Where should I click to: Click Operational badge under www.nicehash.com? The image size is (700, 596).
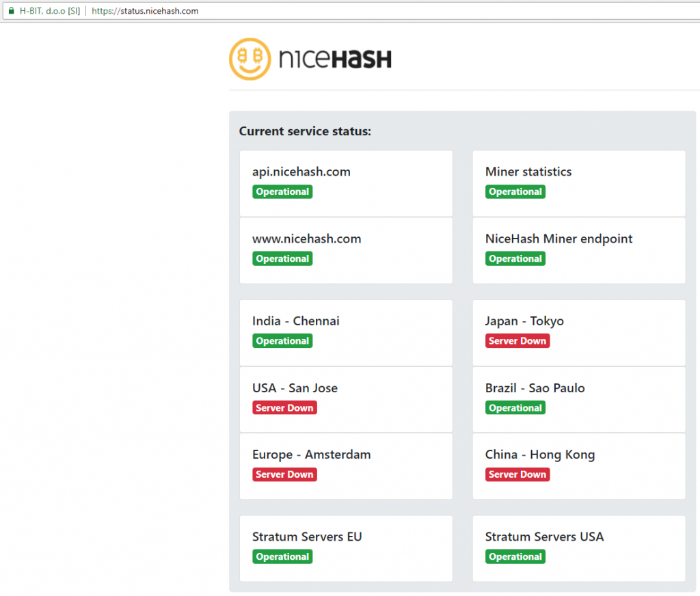[x=282, y=258]
